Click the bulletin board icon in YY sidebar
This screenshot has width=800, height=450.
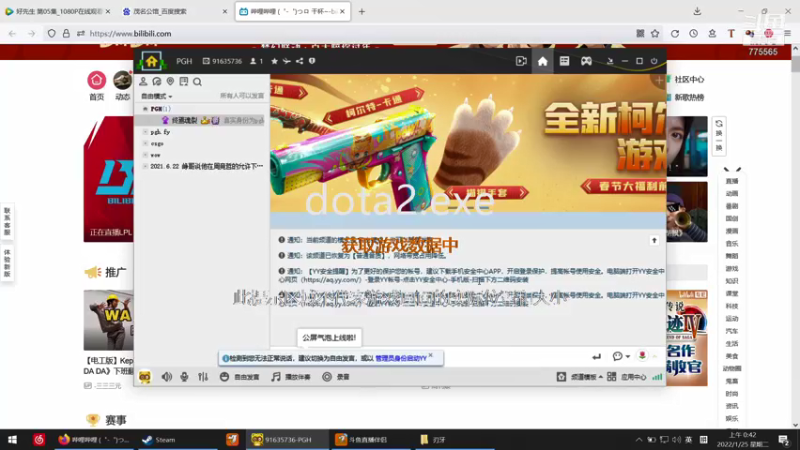tap(184, 82)
